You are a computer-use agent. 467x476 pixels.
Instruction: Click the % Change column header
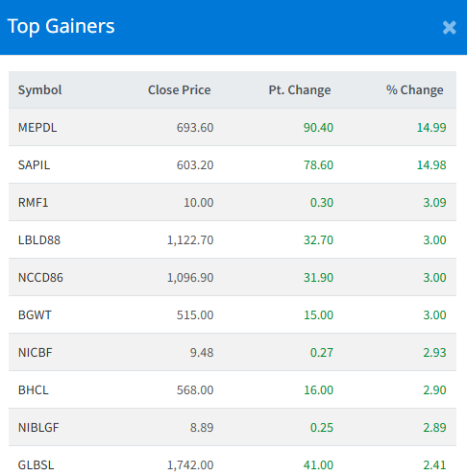(x=415, y=90)
